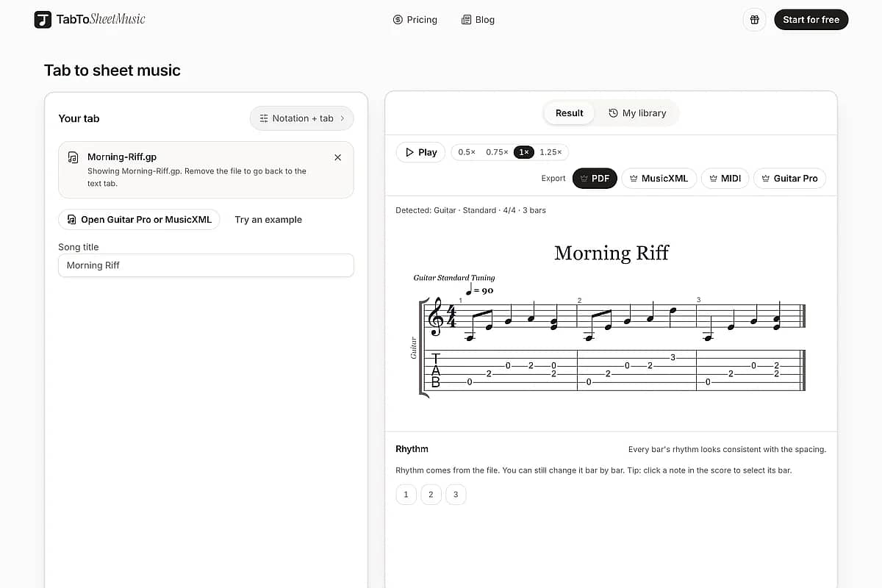Screen dimensions: 882x588
Task: Export the score as PDF
Action: tap(595, 179)
